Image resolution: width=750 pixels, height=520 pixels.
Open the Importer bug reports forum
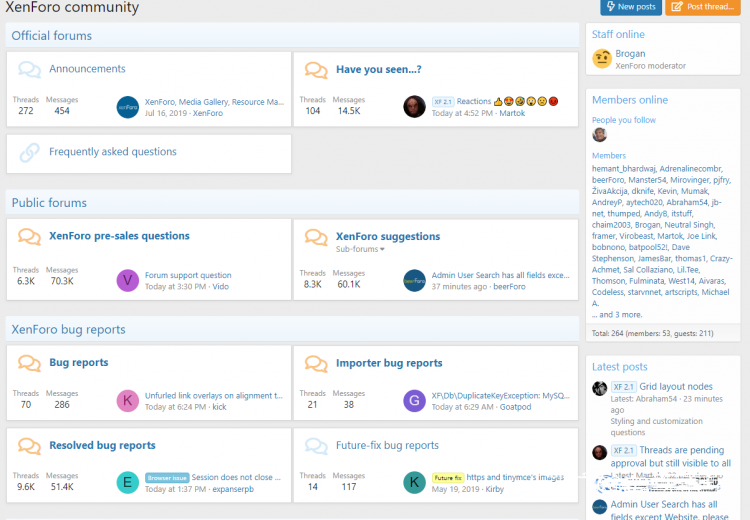[389, 363]
